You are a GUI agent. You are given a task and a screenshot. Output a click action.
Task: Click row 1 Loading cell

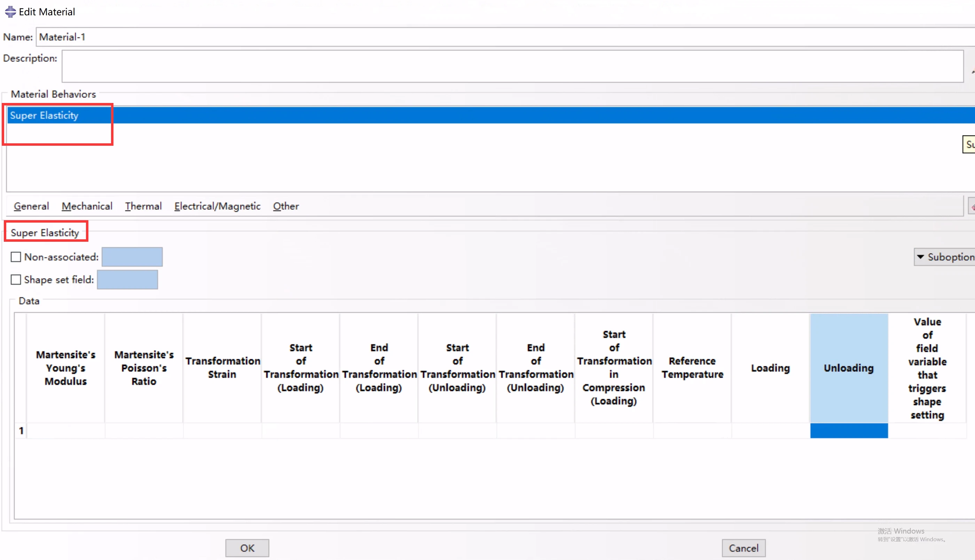(x=771, y=431)
